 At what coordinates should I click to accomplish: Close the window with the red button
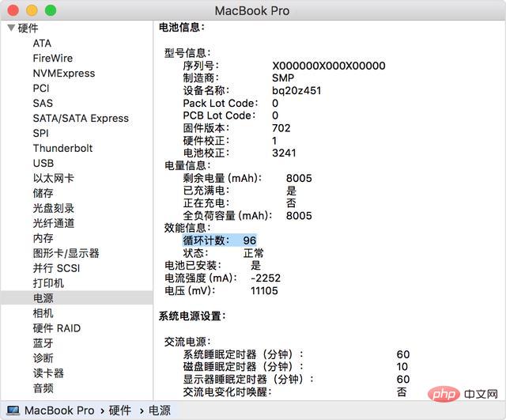pyautogui.click(x=13, y=10)
